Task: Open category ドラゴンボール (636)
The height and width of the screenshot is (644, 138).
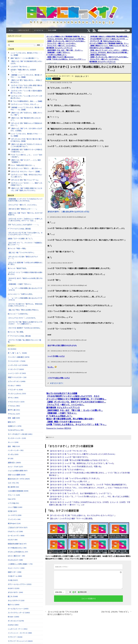Action: (x=15, y=390)
